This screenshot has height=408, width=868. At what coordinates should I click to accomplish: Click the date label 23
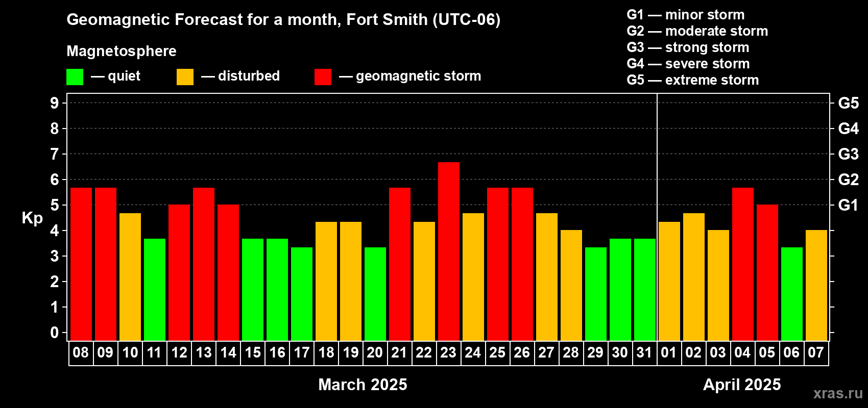(448, 352)
